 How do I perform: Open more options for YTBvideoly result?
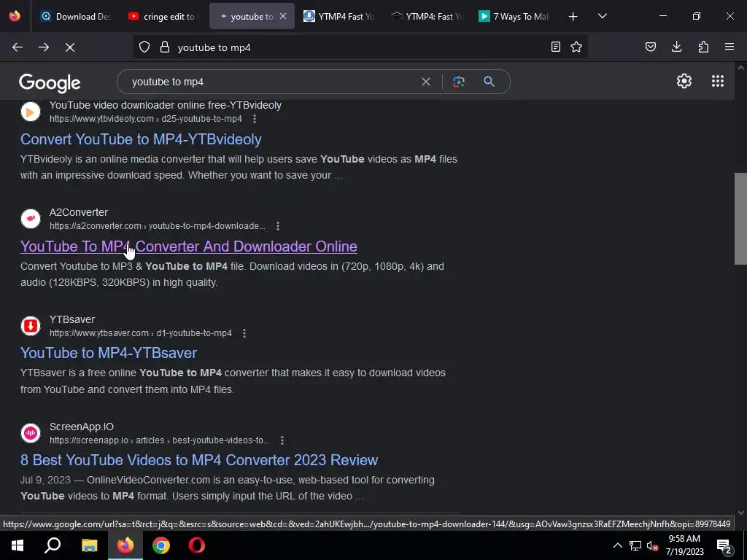[x=255, y=119]
